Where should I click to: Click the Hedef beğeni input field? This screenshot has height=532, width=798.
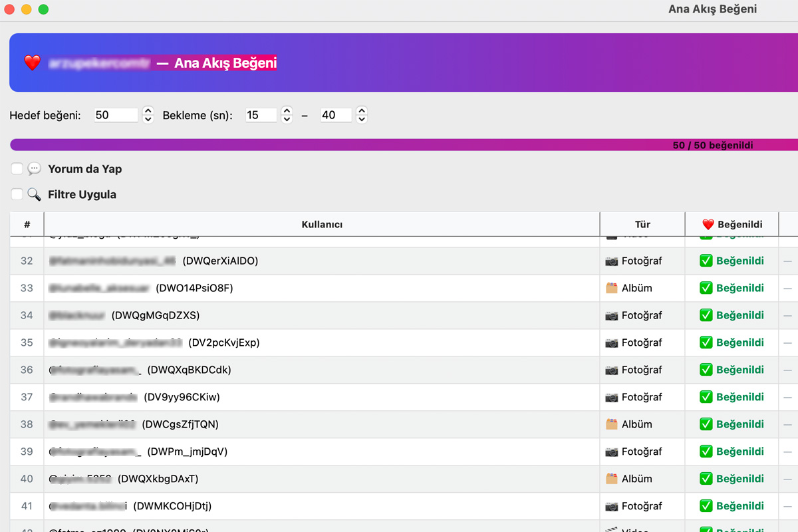click(x=115, y=115)
